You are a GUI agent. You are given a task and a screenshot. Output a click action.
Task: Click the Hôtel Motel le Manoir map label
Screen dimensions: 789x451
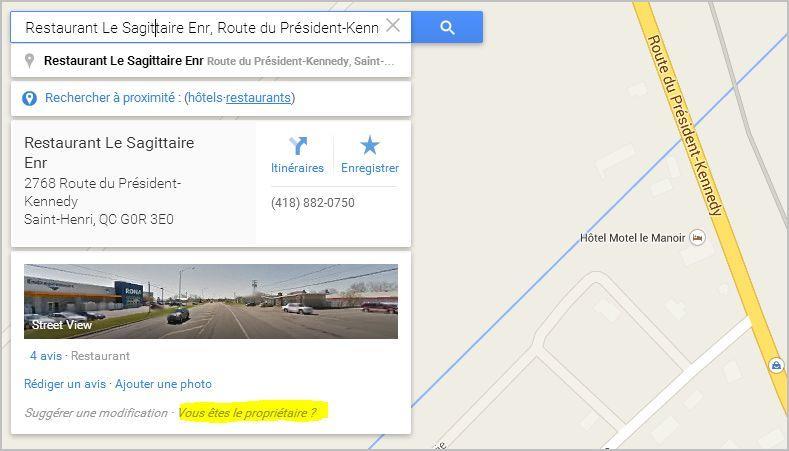point(633,238)
